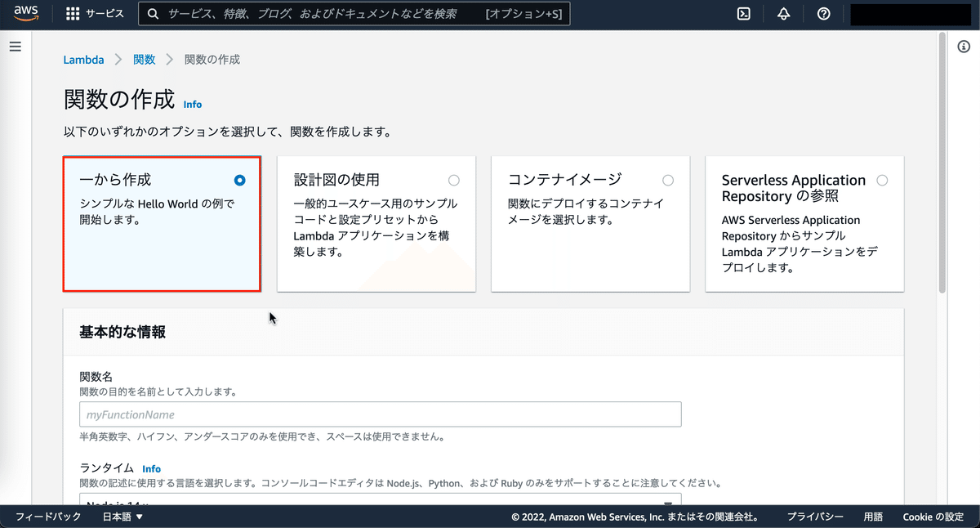Expand the hamburger side navigation
This screenshot has width=980, height=528.
(x=15, y=47)
